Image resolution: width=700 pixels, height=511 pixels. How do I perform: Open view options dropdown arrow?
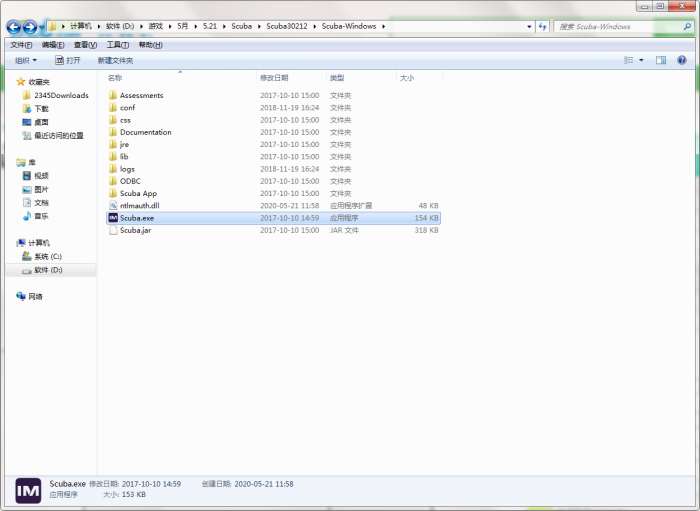tap(642, 60)
